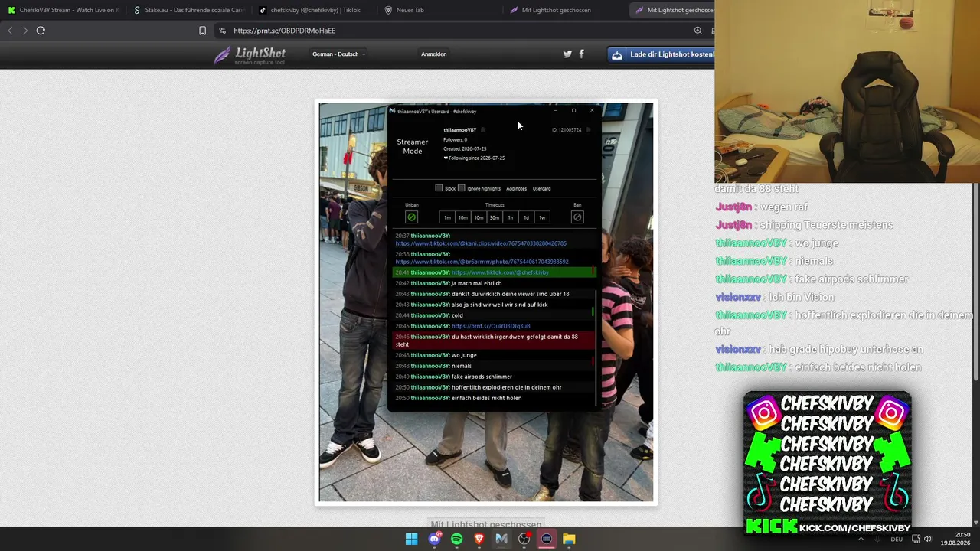
Task: Open network settings in the system tray
Action: click(915, 539)
